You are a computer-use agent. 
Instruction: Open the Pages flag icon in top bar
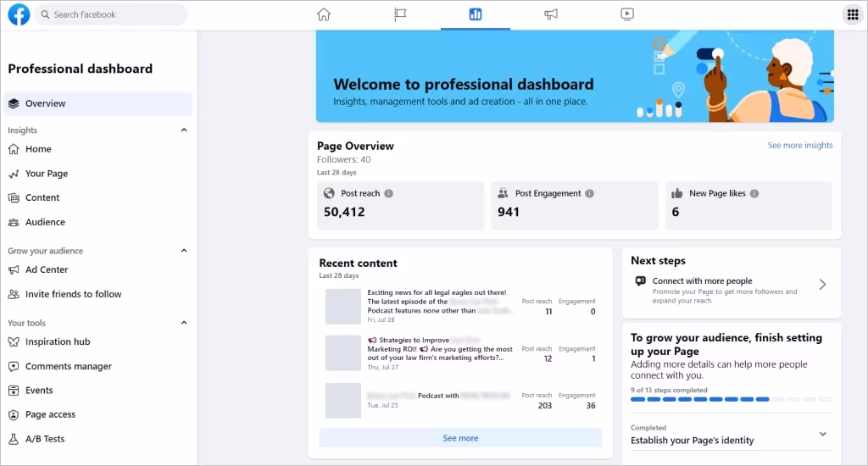point(400,14)
